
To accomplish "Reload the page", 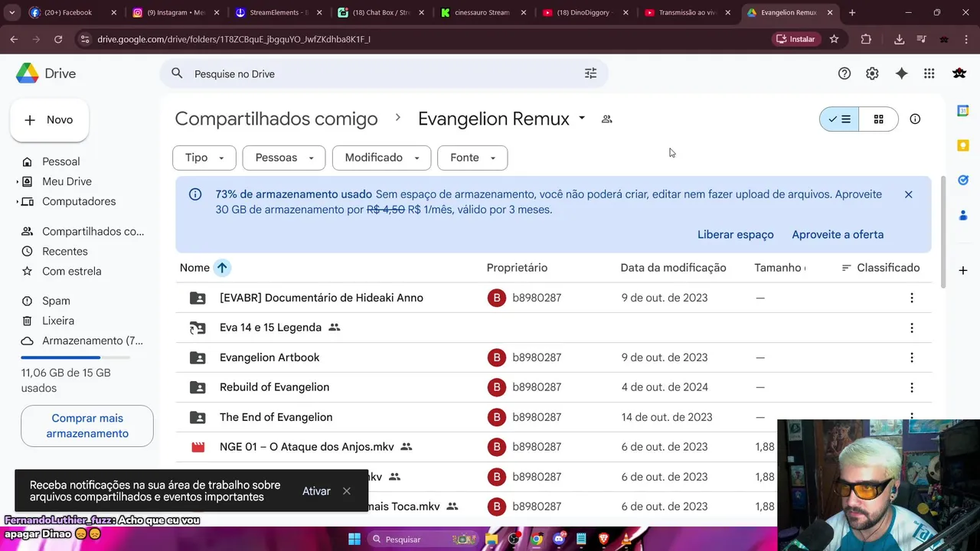I will pos(58,39).
